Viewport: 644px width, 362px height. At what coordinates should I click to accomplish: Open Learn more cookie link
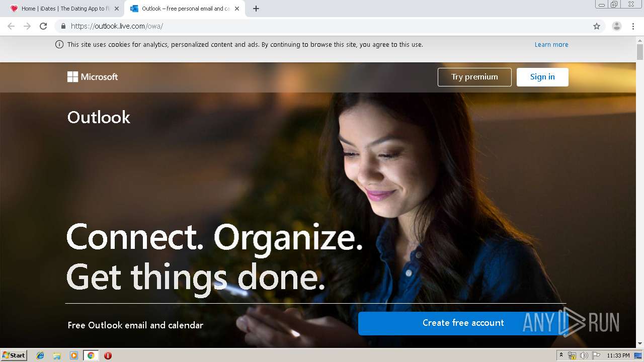point(551,44)
